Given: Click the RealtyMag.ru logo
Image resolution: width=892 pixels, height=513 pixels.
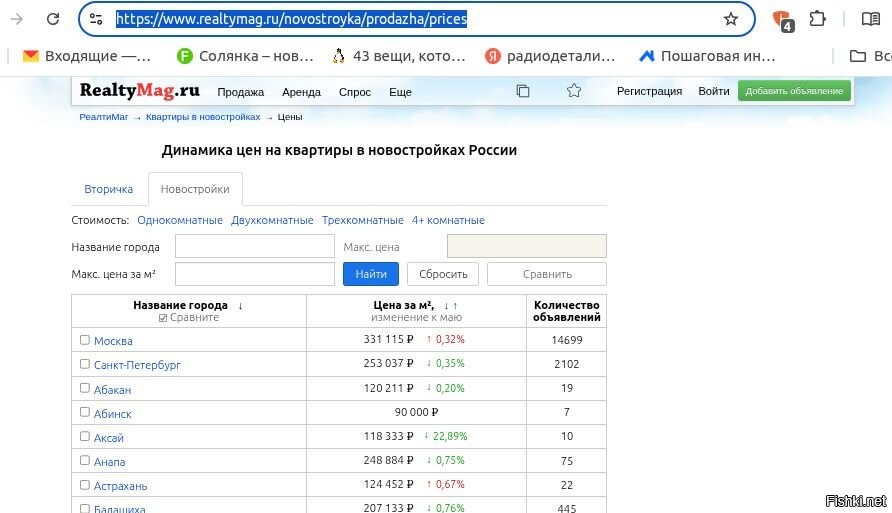Looking at the screenshot, I should (x=139, y=90).
